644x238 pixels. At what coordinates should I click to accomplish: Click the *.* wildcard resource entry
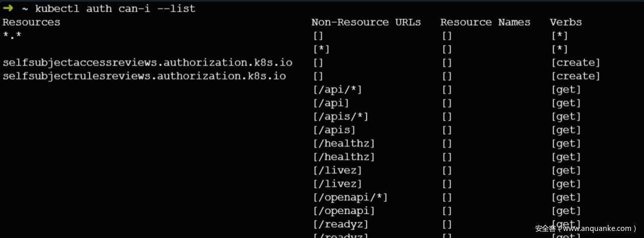tap(12, 36)
